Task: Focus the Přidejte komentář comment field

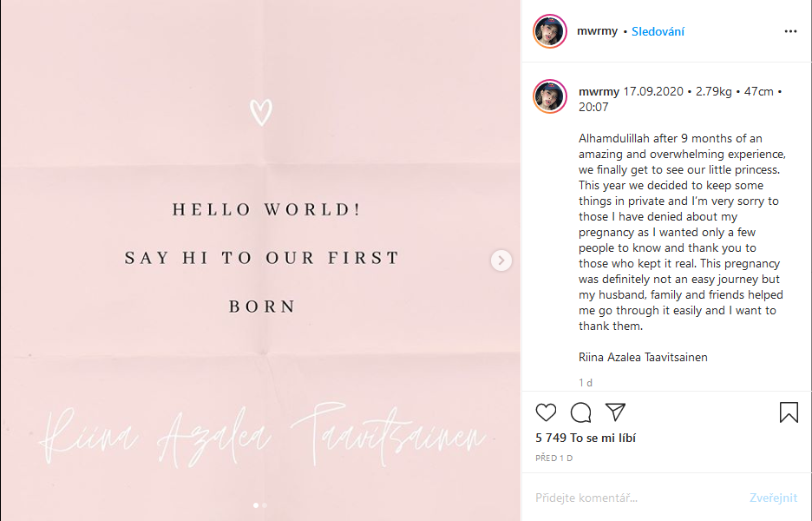Action: point(633,498)
